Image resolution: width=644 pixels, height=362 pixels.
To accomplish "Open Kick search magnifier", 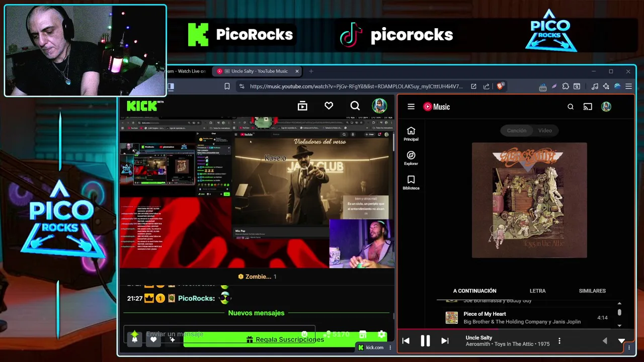I will click(x=355, y=106).
